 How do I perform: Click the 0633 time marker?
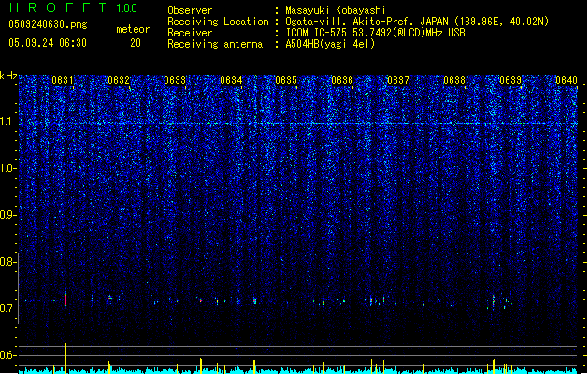pos(175,80)
